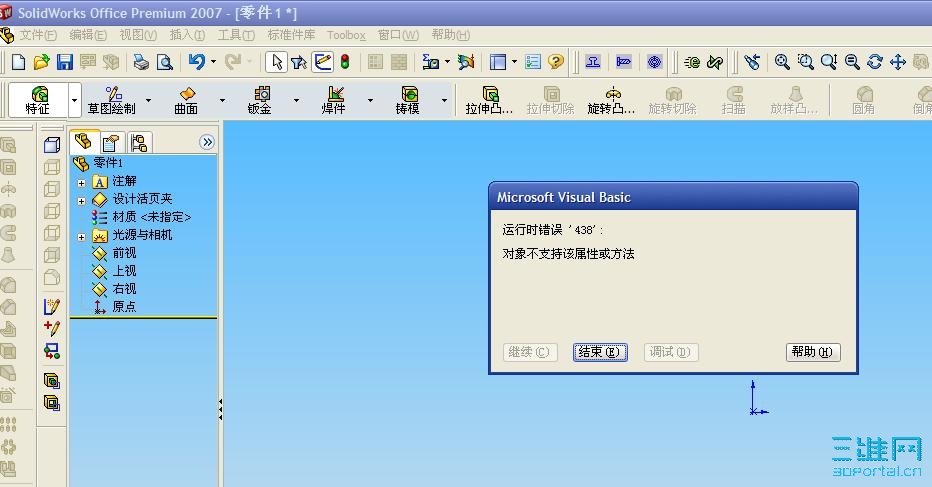Expand the 设计活页夹 tree node

(81, 201)
